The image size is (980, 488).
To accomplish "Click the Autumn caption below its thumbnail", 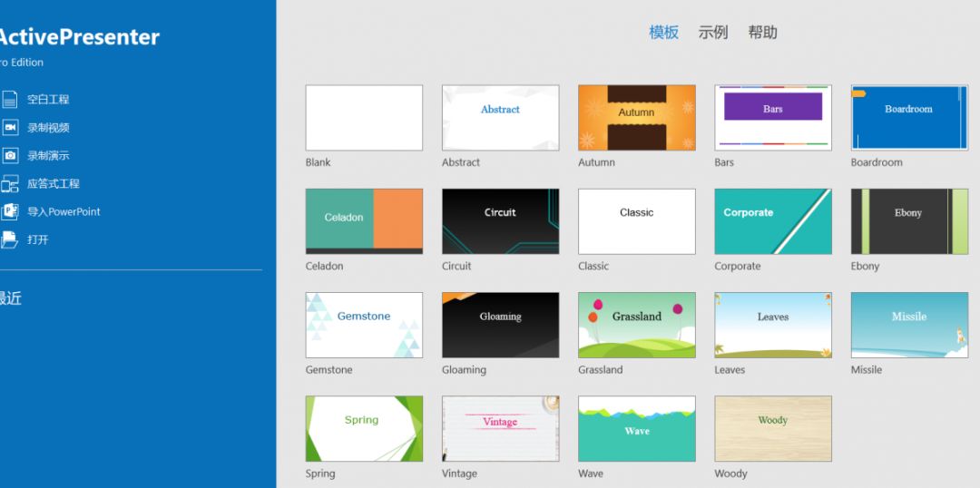I will tap(596, 162).
